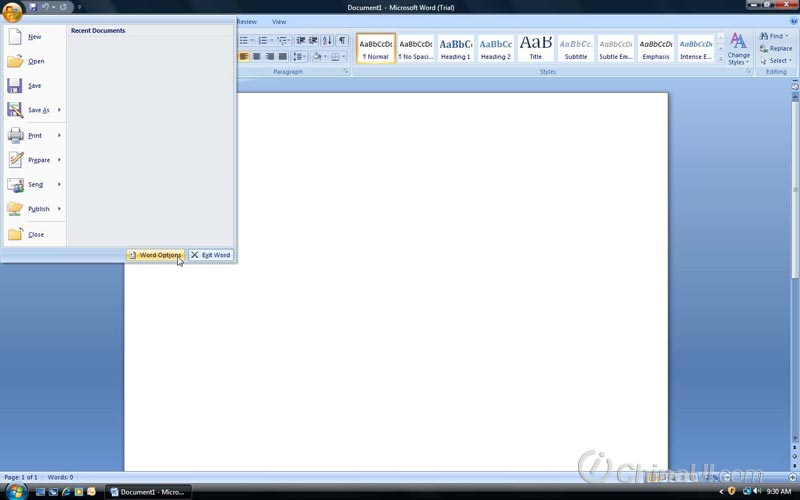Screen dimensions: 800x500
Task: Toggle Align Text Right
Action: (x=269, y=57)
